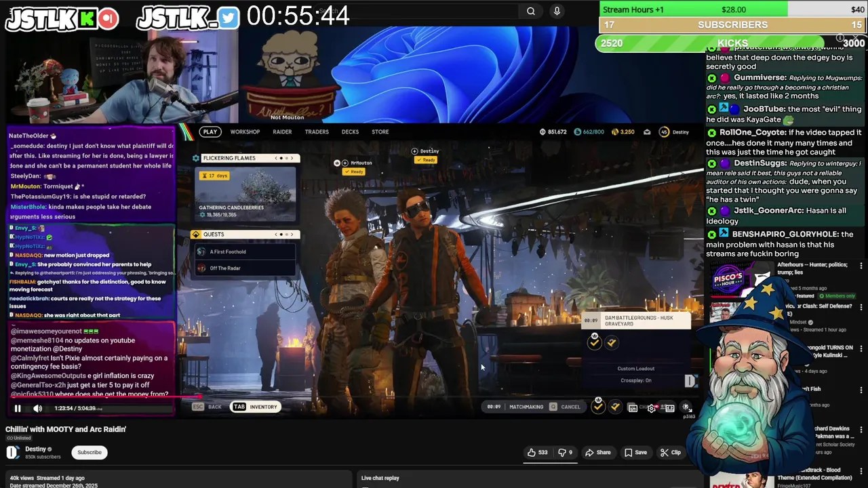Click the ESC Back button
This screenshot has height=488, width=868.
pyautogui.click(x=208, y=407)
